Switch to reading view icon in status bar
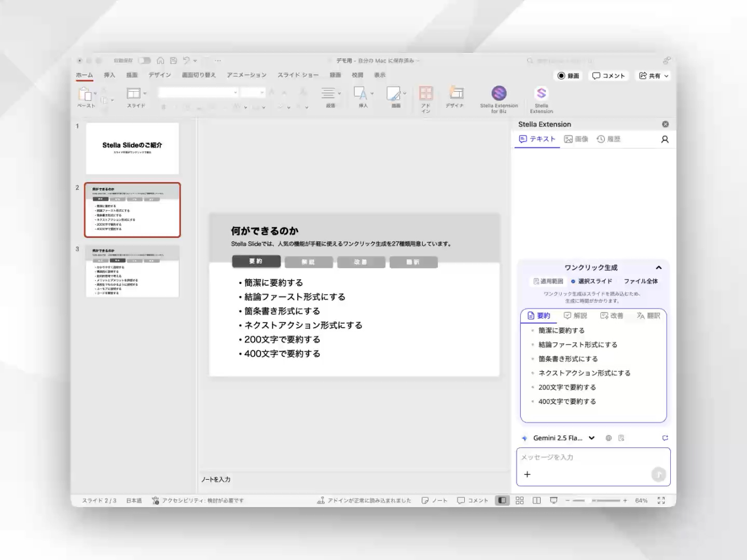 (x=537, y=500)
